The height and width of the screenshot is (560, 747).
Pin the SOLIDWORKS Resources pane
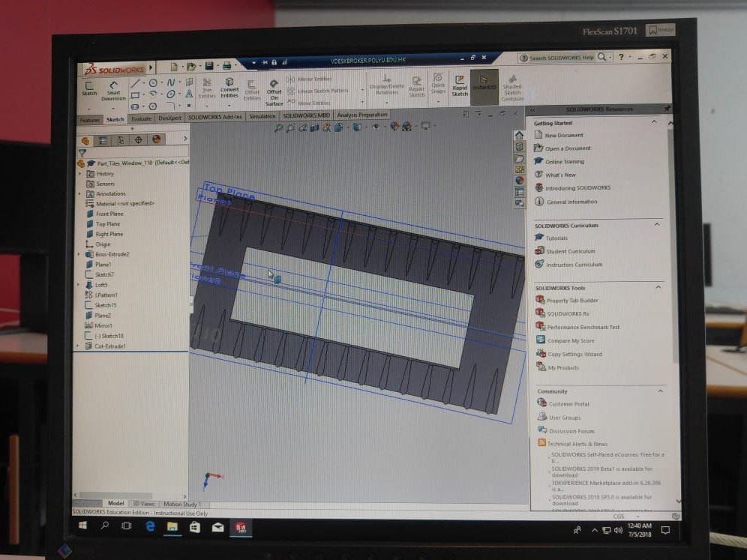pos(667,109)
